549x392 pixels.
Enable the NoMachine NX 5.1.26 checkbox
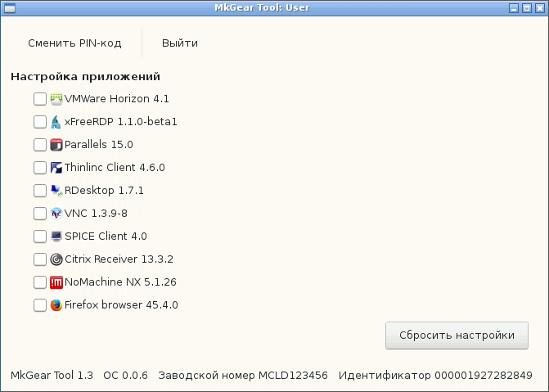coord(40,282)
